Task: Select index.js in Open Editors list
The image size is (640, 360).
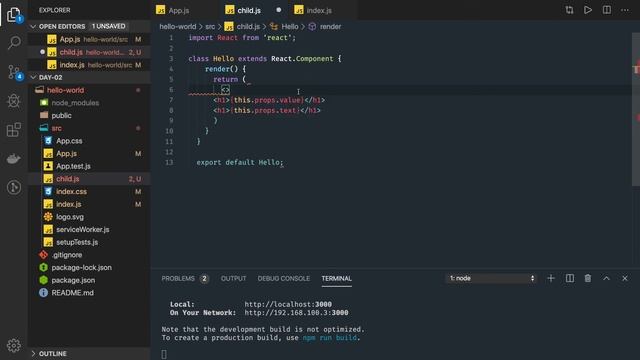Action: point(89,65)
